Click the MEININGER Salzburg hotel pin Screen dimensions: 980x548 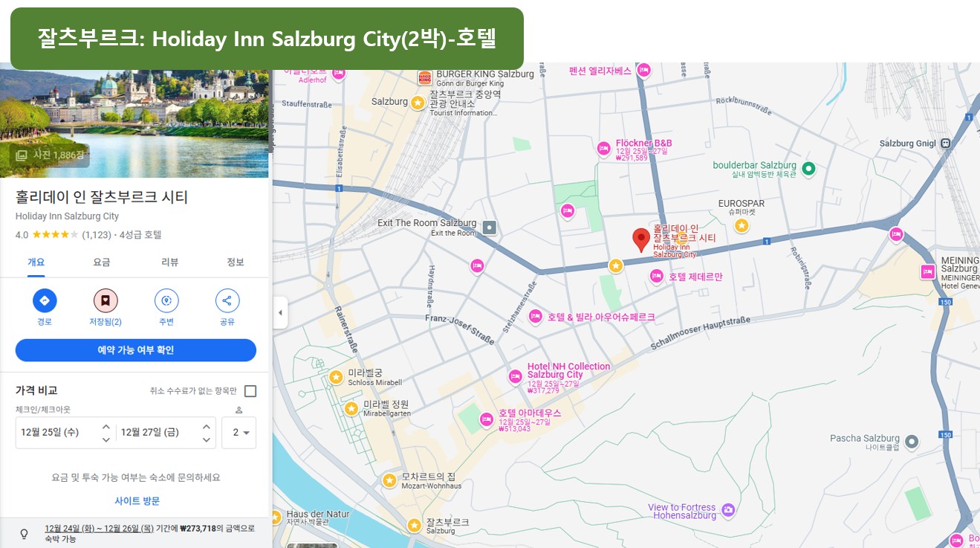tap(928, 271)
